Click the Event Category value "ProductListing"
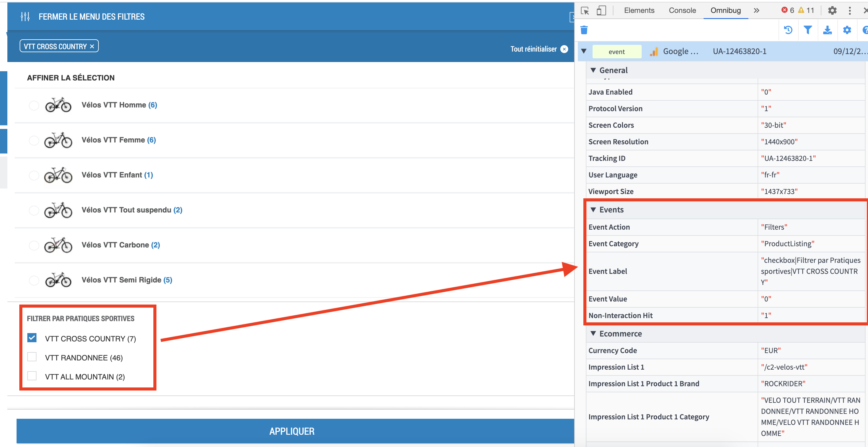The image size is (868, 447). [x=787, y=243]
